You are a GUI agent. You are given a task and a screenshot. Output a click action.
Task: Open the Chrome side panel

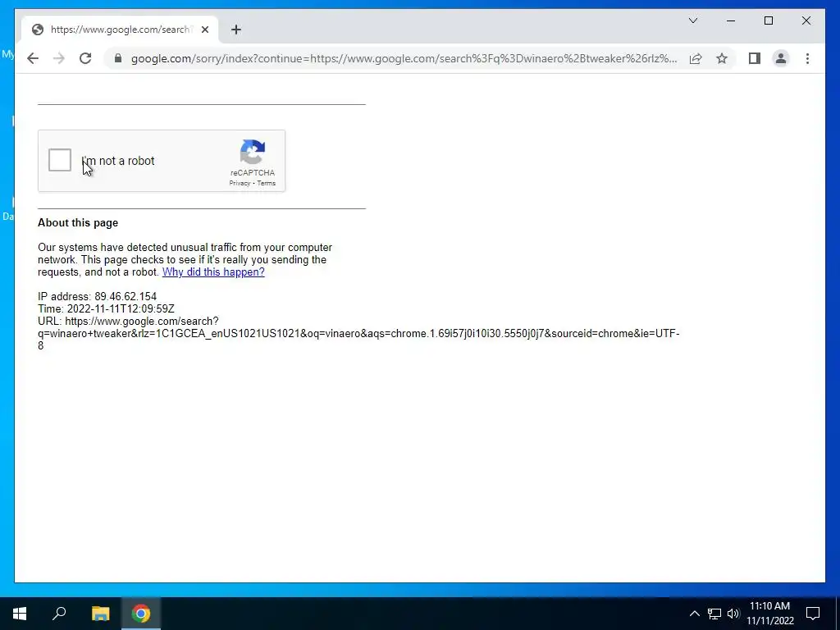coord(755,58)
